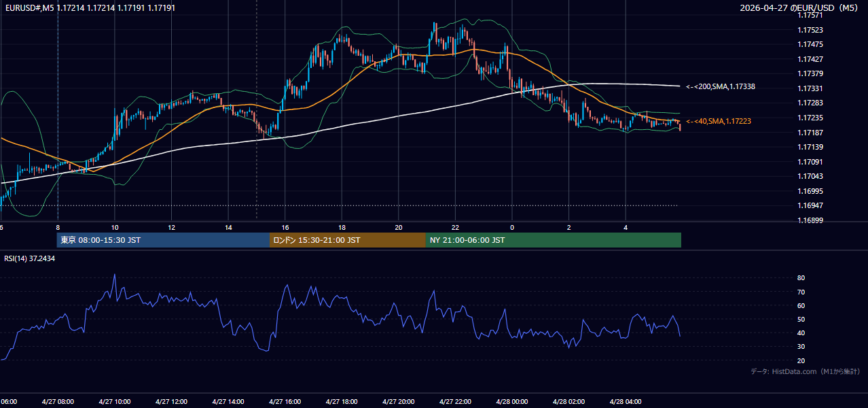The width and height of the screenshot is (868, 408).
Task: Click hour tick 14 under the price chart
Action: (228, 227)
